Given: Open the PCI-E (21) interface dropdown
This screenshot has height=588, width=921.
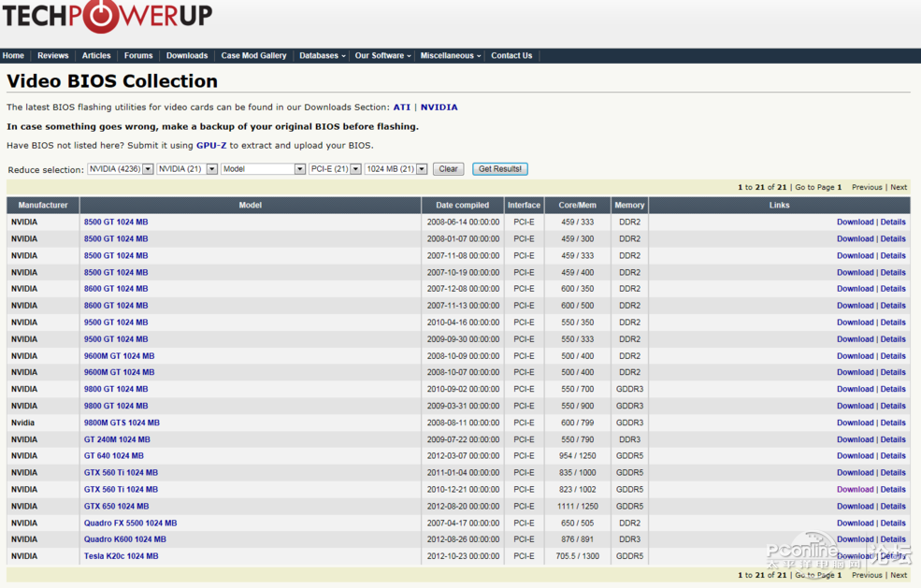Looking at the screenshot, I should pyautogui.click(x=335, y=169).
